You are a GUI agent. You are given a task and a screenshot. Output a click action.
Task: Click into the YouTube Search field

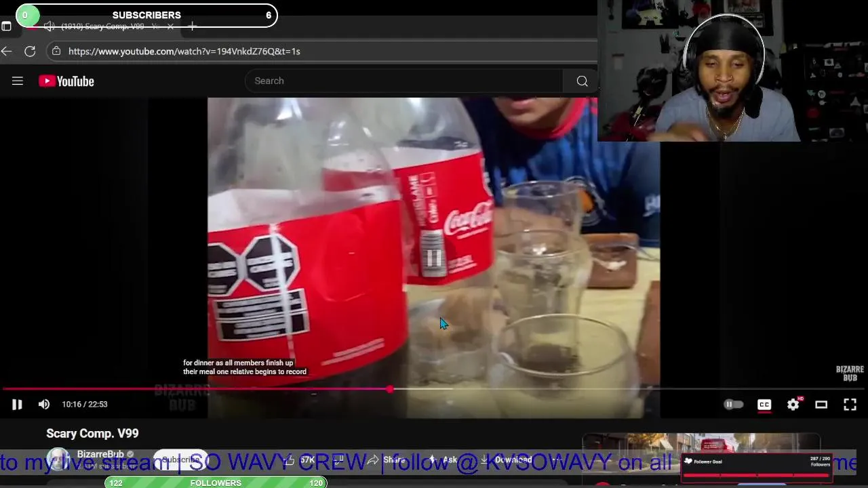pyautogui.click(x=403, y=81)
